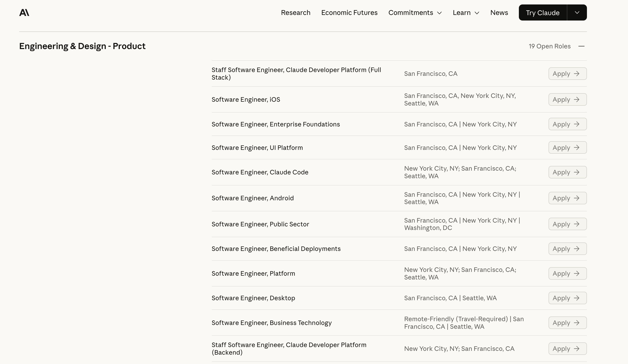Apply for Software Engineer, iOS
Viewport: 628px width, 364px height.
[568, 99]
